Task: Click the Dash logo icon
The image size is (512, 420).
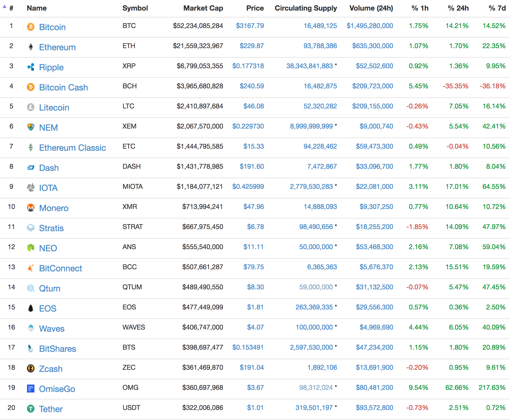Action: point(31,167)
